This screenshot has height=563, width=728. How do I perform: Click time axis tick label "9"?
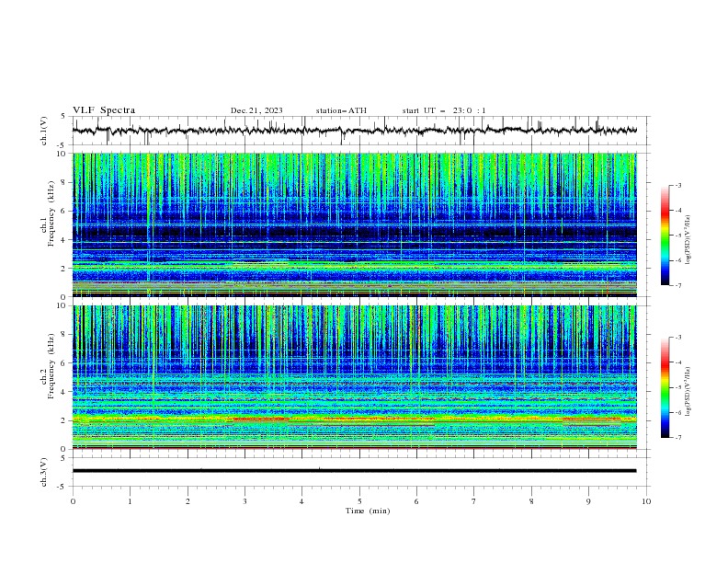pos(588,501)
